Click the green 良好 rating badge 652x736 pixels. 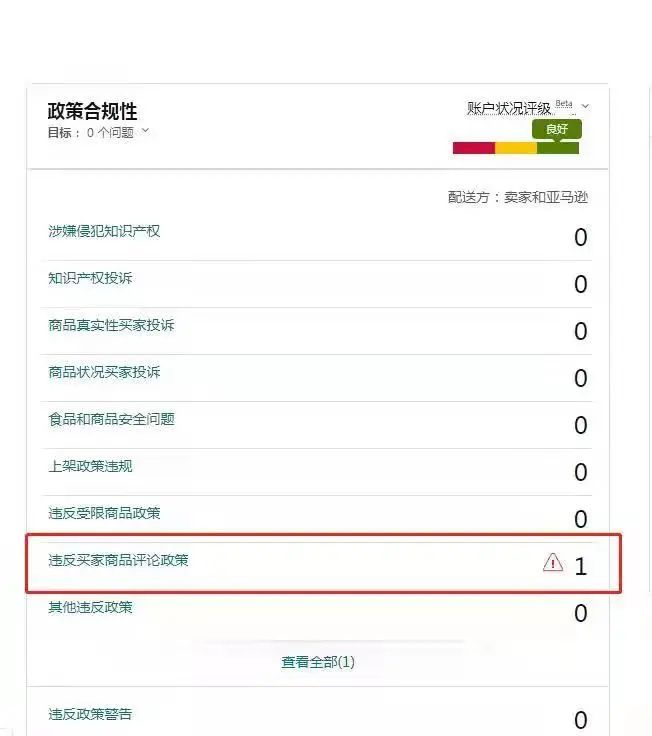click(x=556, y=129)
